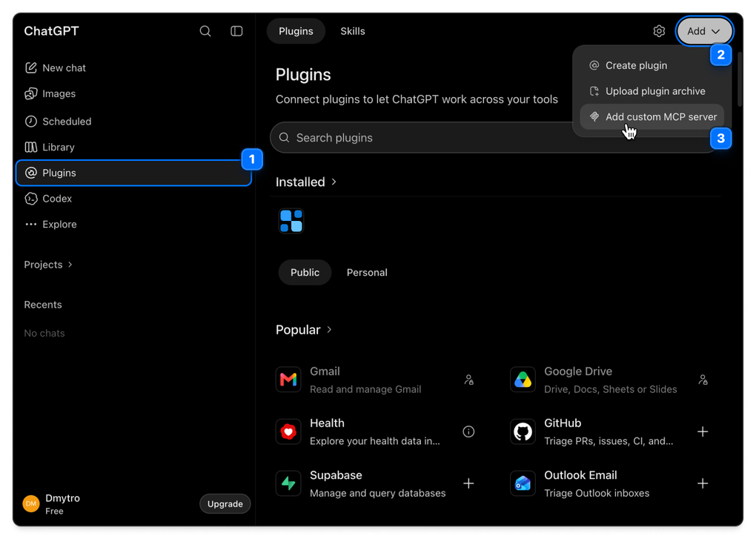The width and height of the screenshot is (756, 539).
Task: Add the GitHub plugin with plus icon
Action: coord(703,431)
